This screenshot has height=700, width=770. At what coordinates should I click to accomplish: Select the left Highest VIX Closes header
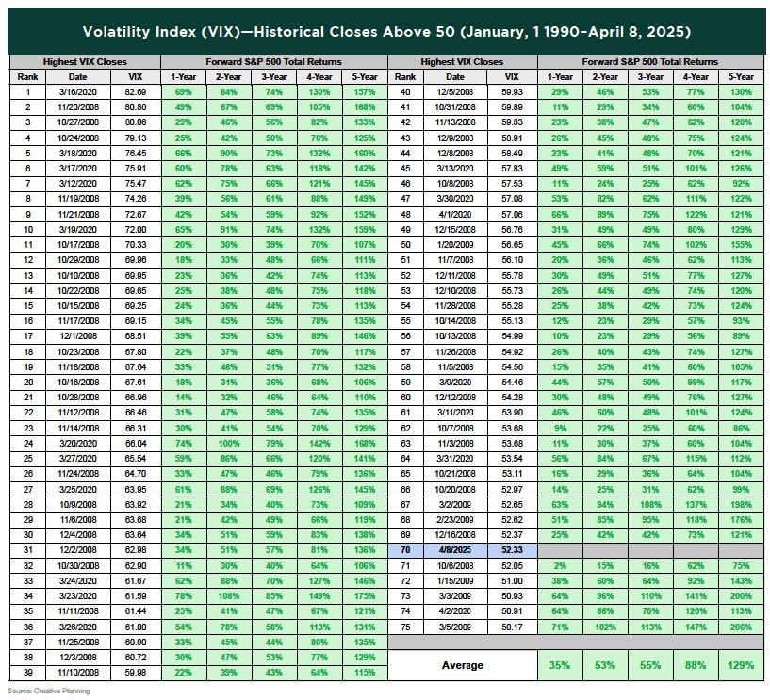click(85, 61)
